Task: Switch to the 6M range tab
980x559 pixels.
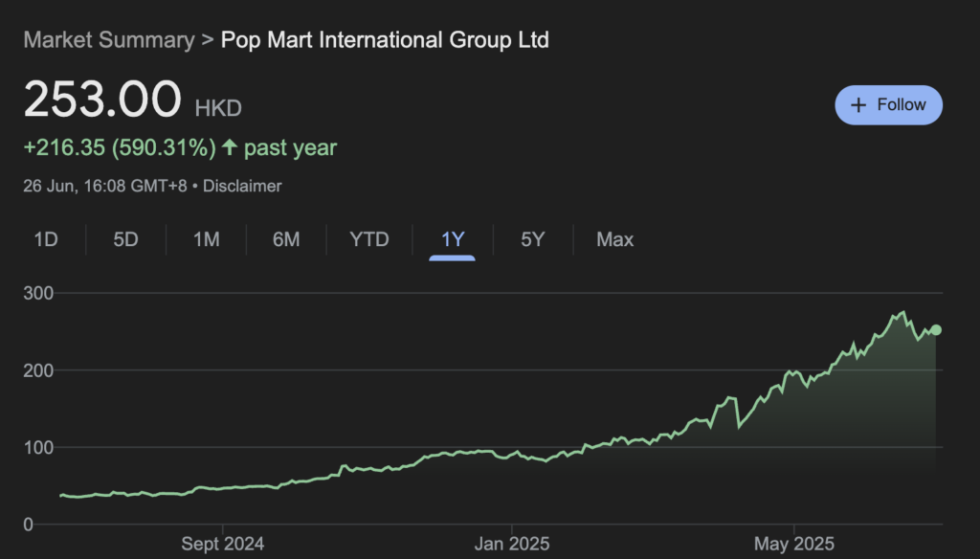Action: point(286,239)
